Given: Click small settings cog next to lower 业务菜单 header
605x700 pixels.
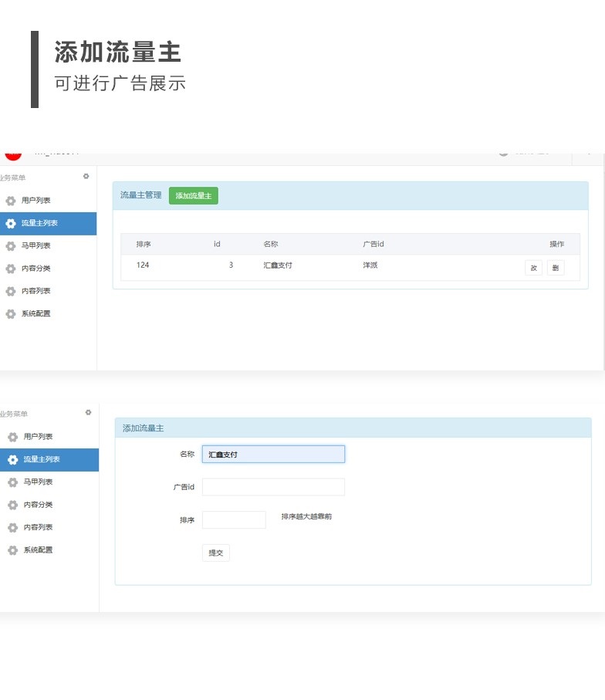Looking at the screenshot, I should click(x=88, y=412).
